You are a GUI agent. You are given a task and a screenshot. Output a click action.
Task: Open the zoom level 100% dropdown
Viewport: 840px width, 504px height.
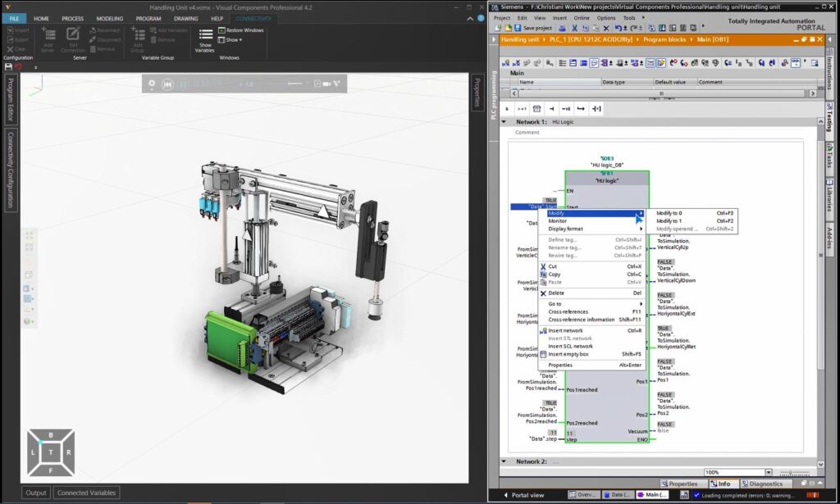768,472
